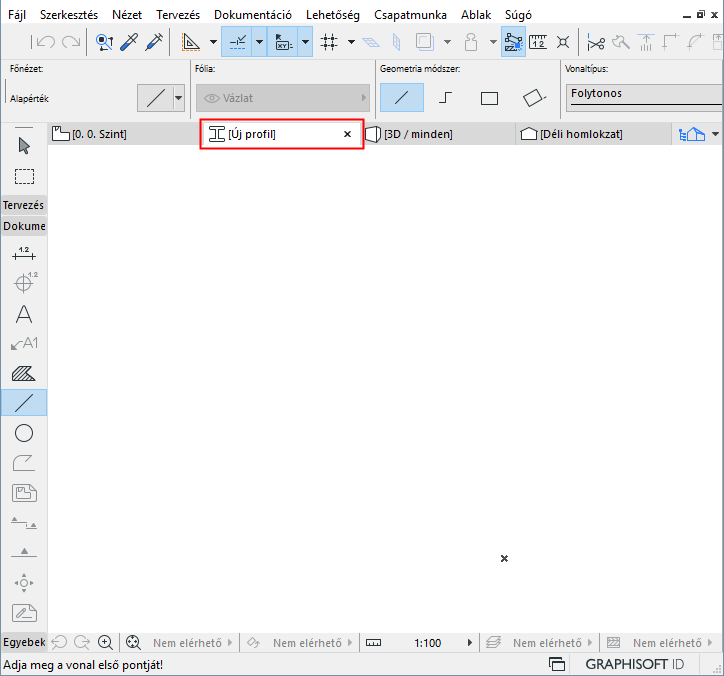Select the Text tool
This screenshot has height=676, width=724.
pyautogui.click(x=24, y=314)
